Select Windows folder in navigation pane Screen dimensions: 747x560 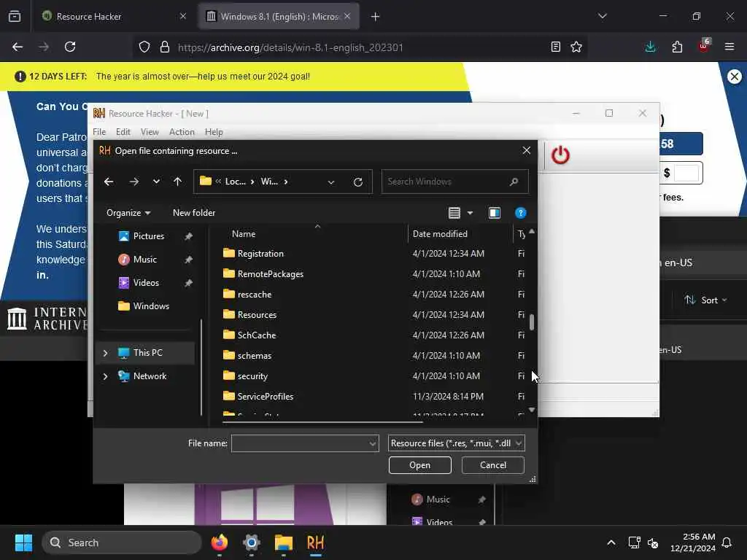150,306
